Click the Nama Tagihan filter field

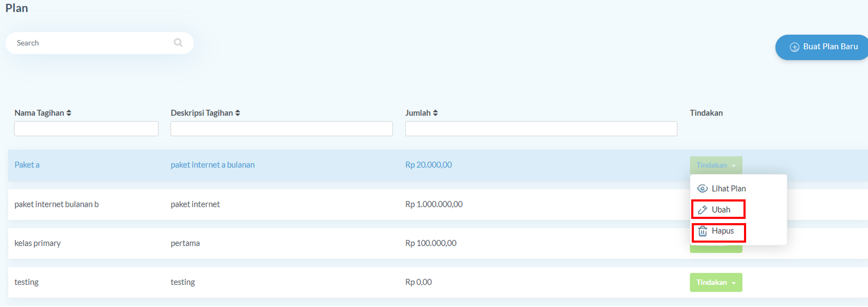pos(86,129)
